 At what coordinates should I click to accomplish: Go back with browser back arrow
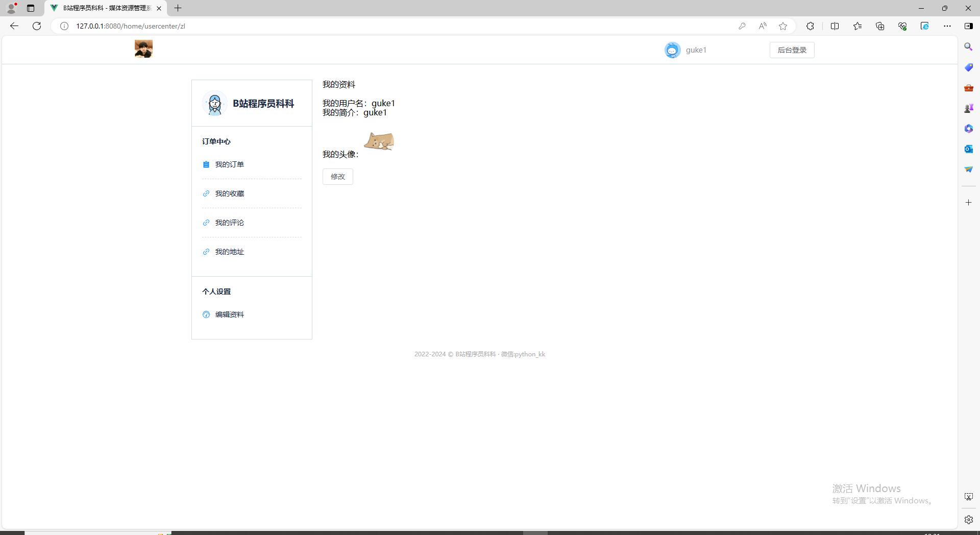[14, 26]
